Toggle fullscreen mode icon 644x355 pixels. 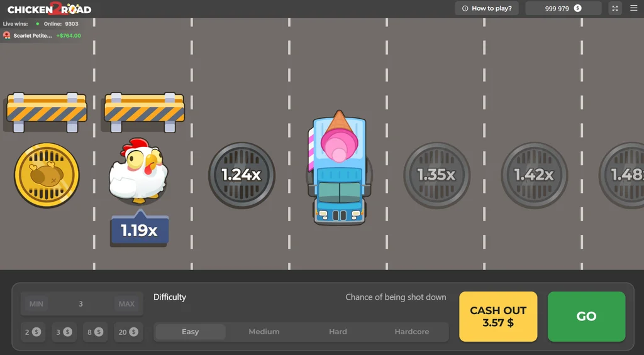[x=615, y=8]
